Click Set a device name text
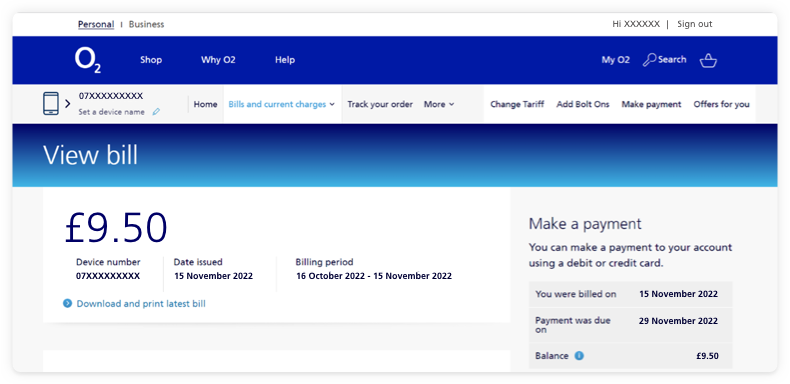The height and width of the screenshot is (384, 790). point(111,112)
